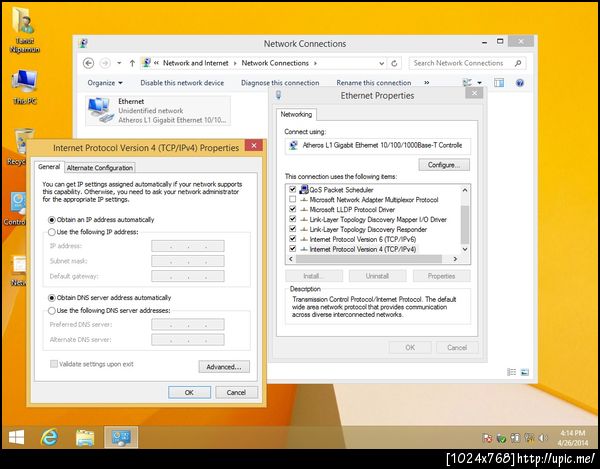Select Use the following IP address

click(x=52, y=232)
